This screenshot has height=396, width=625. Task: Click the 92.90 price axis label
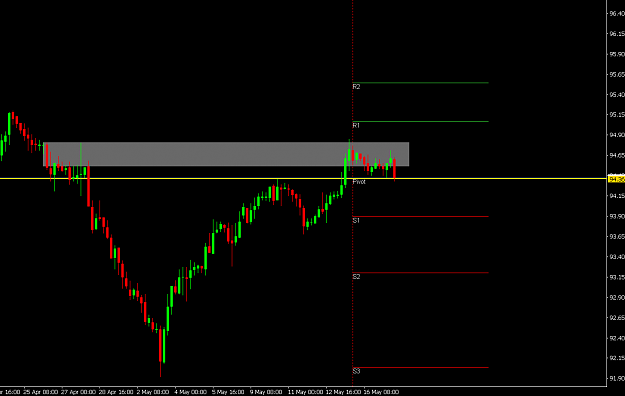[x=617, y=297]
